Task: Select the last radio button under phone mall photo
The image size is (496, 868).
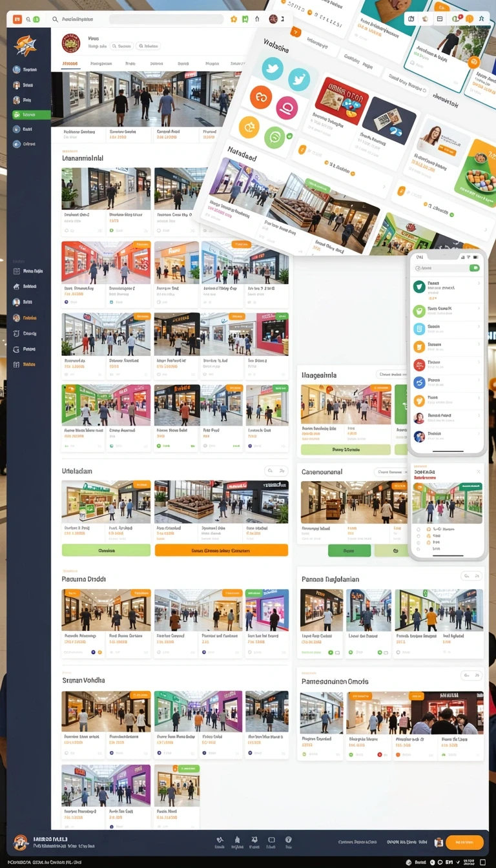Action: pyautogui.click(x=419, y=548)
